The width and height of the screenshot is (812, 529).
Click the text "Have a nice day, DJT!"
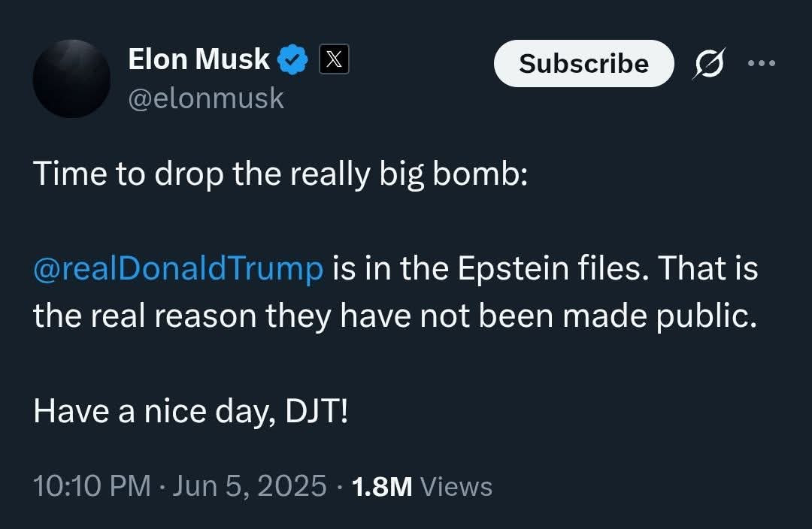(190, 411)
